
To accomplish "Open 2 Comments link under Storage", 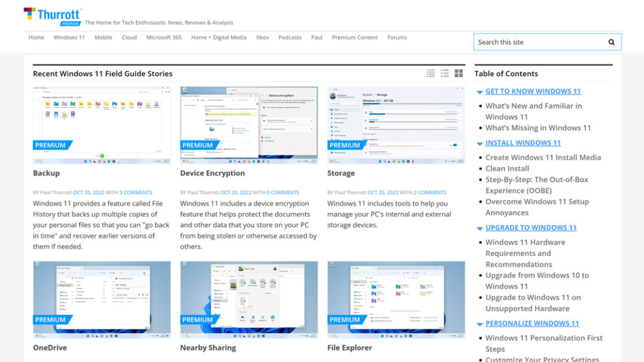I will [x=430, y=192].
